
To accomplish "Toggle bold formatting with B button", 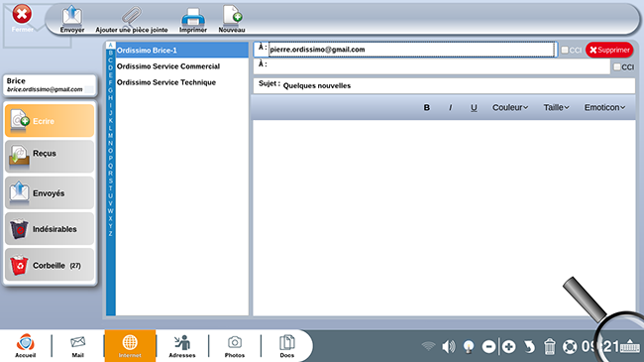I will (427, 107).
